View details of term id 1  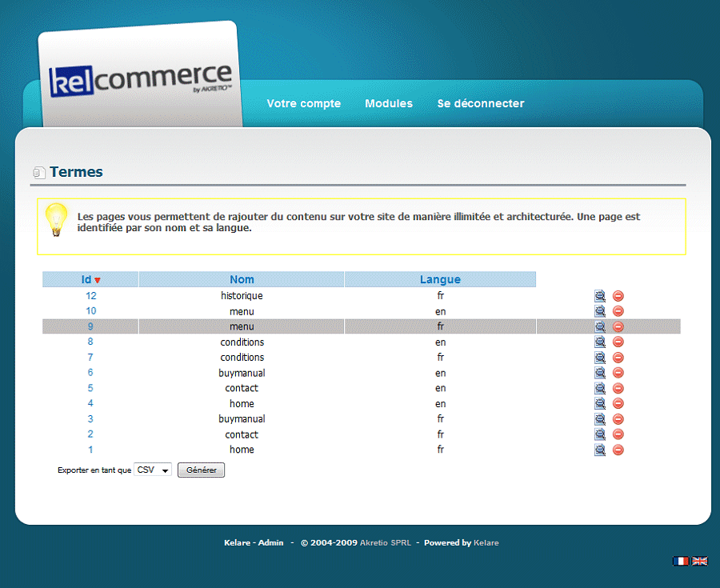tap(600, 450)
